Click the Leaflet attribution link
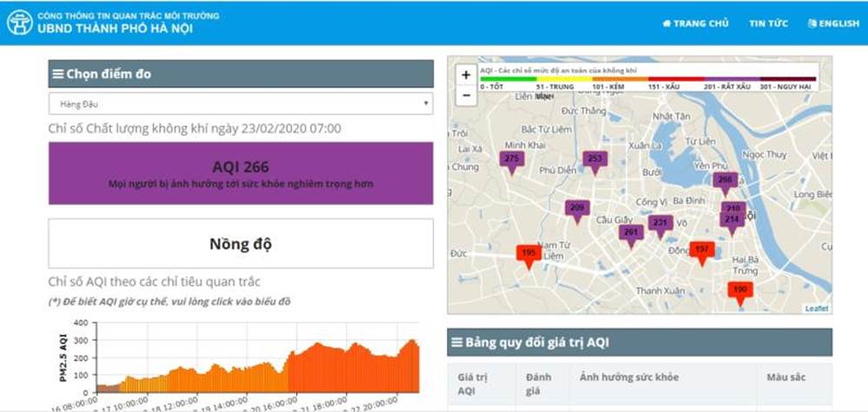Viewport: 868px width, 412px height. [x=816, y=309]
